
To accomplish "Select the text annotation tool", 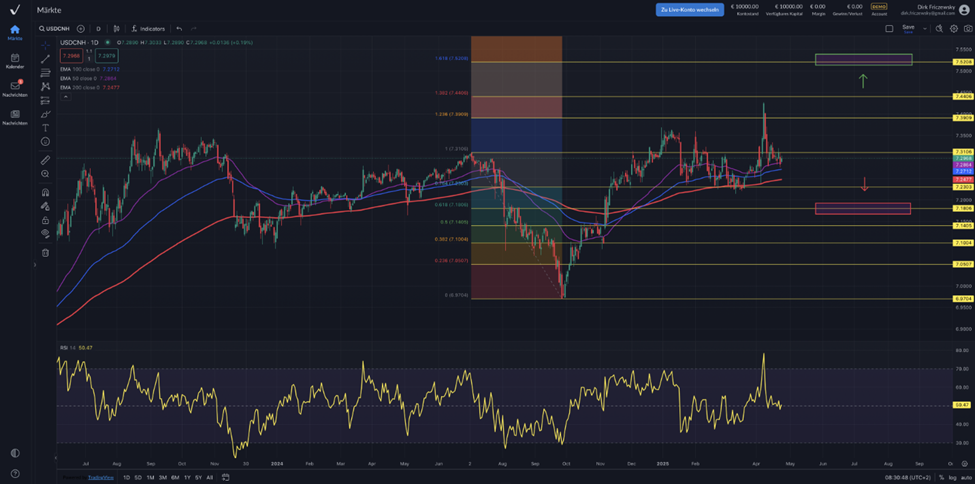I will 46,128.
